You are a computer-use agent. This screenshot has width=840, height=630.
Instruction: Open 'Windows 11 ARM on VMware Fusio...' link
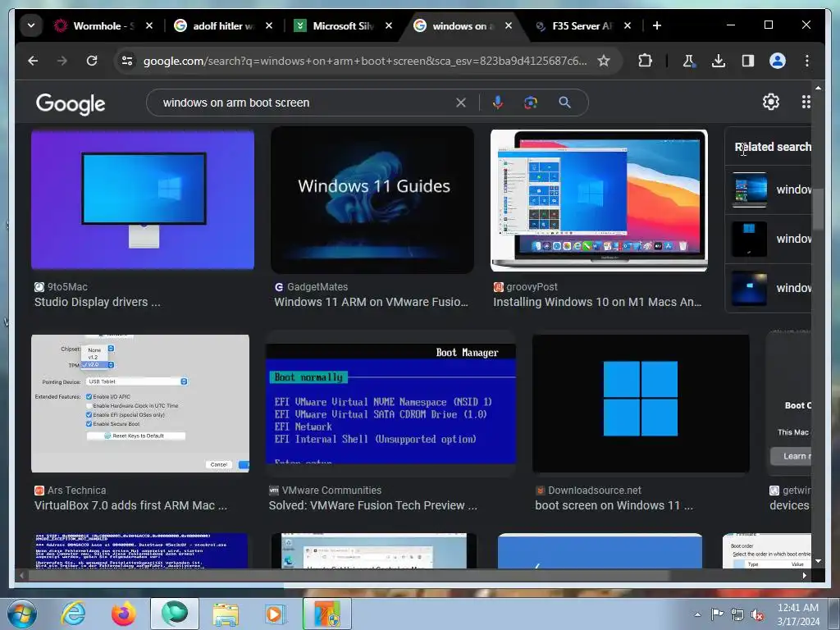point(372,302)
